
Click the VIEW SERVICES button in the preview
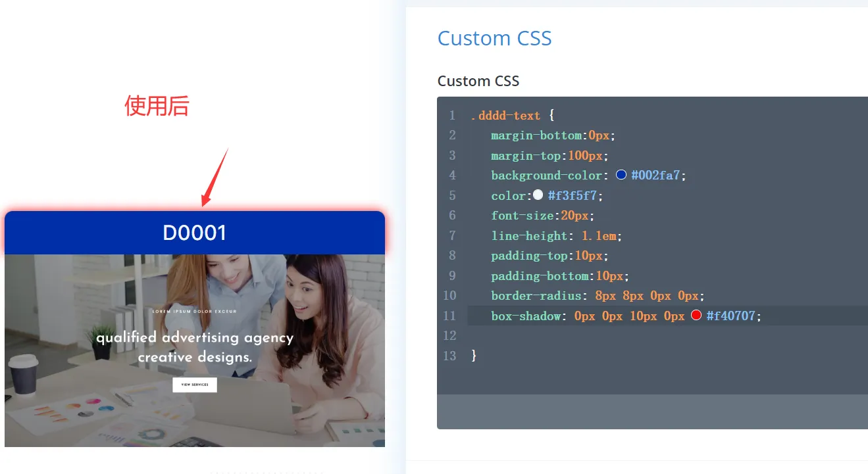[x=195, y=385]
